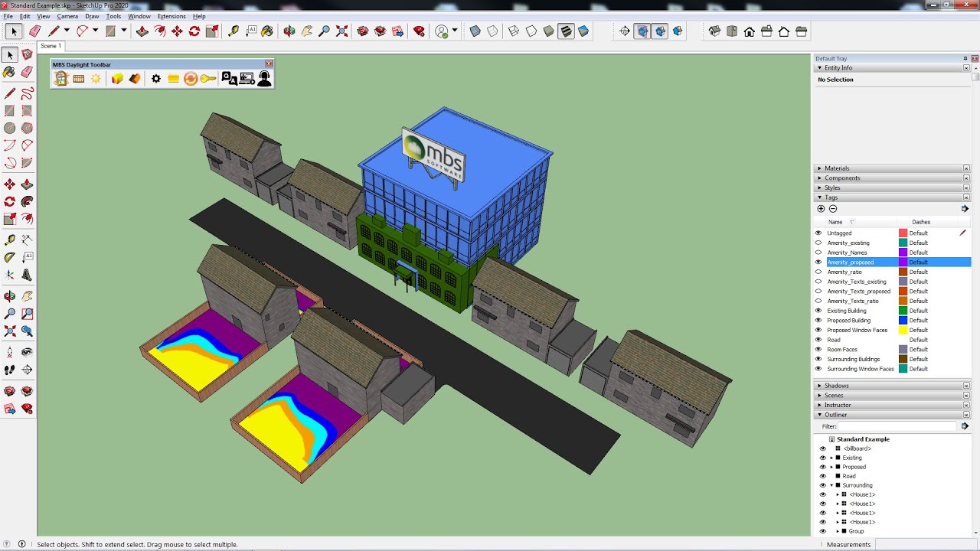
Task: Click the key icon in MBS toolbar
Action: click(208, 79)
